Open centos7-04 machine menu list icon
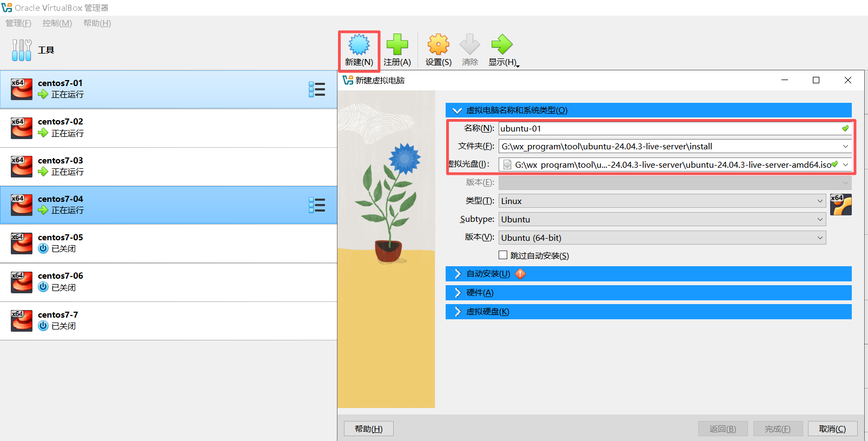This screenshot has width=868, height=441. [317, 205]
